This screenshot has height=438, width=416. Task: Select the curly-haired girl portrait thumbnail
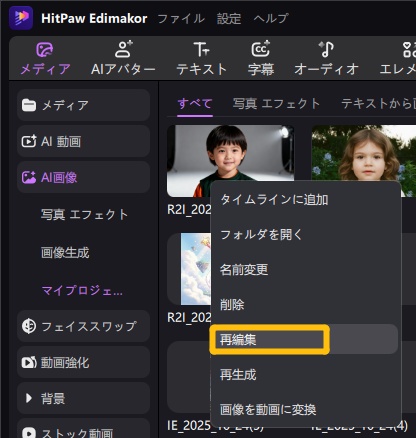(364, 153)
